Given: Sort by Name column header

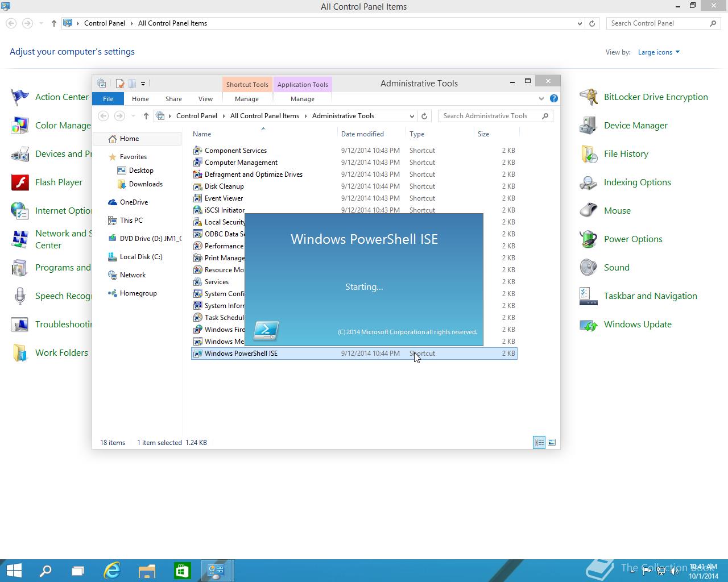Looking at the screenshot, I should click(263, 134).
